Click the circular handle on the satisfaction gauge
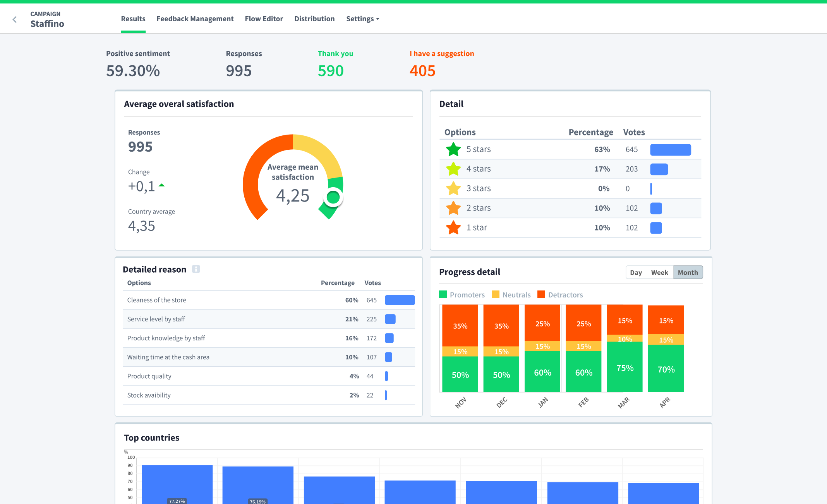The height and width of the screenshot is (504, 827). (333, 197)
